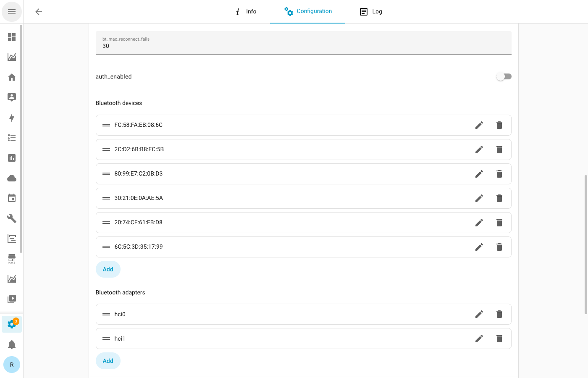
Task: Edit the FC:58:FA:EB:08:6C Bluetooth device
Action: coord(479,125)
